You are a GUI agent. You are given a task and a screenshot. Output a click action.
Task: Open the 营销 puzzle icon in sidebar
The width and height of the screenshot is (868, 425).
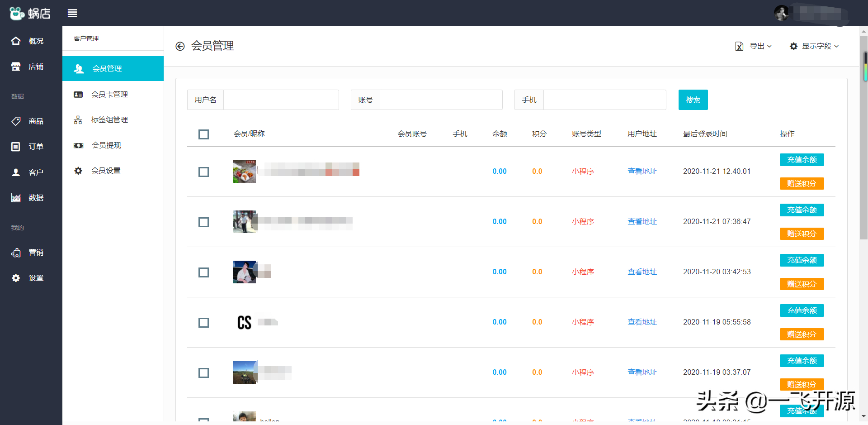click(x=16, y=252)
